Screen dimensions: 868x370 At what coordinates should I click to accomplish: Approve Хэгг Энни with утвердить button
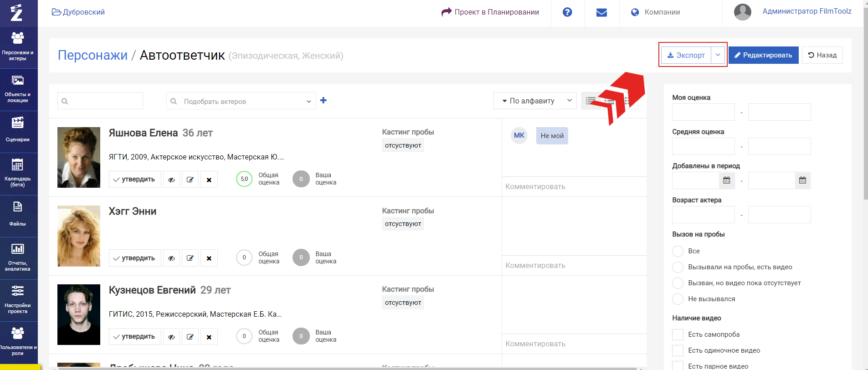pyautogui.click(x=135, y=258)
